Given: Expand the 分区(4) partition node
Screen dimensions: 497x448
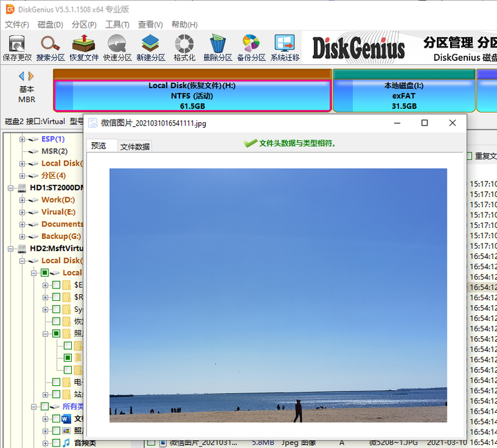Looking at the screenshot, I should (x=22, y=175).
